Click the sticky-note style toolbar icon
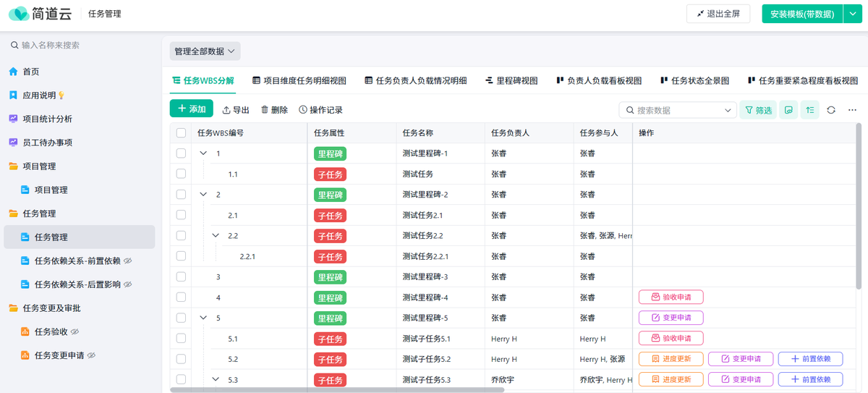868x393 pixels. click(788, 110)
